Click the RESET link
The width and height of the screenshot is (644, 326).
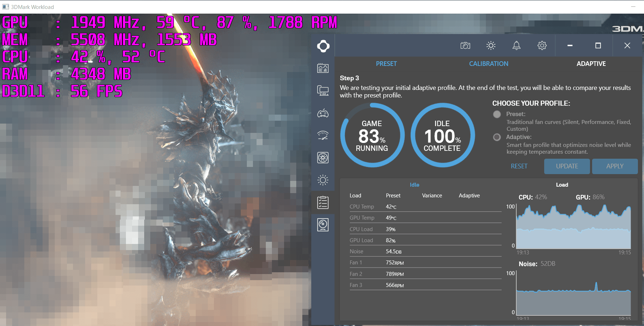tap(519, 166)
